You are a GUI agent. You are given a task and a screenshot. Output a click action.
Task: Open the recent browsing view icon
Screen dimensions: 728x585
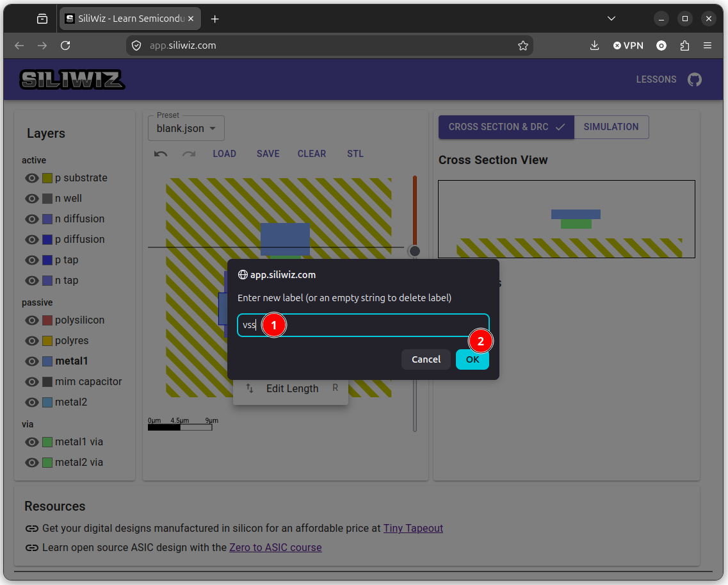pyautogui.click(x=42, y=19)
